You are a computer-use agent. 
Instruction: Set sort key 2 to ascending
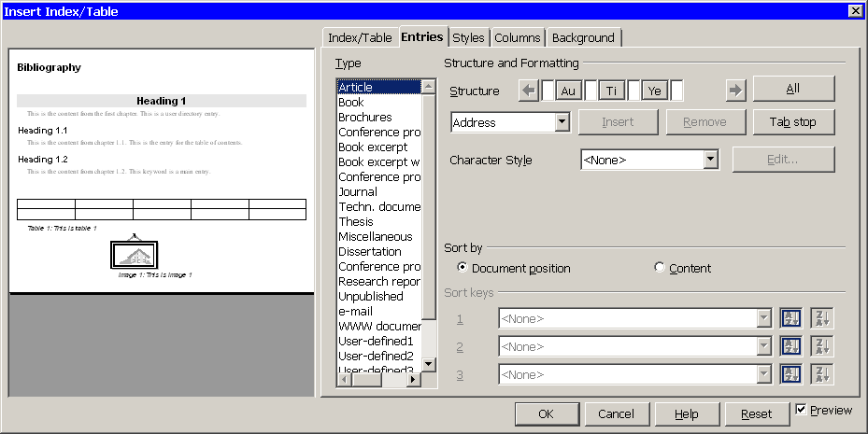[x=791, y=346]
